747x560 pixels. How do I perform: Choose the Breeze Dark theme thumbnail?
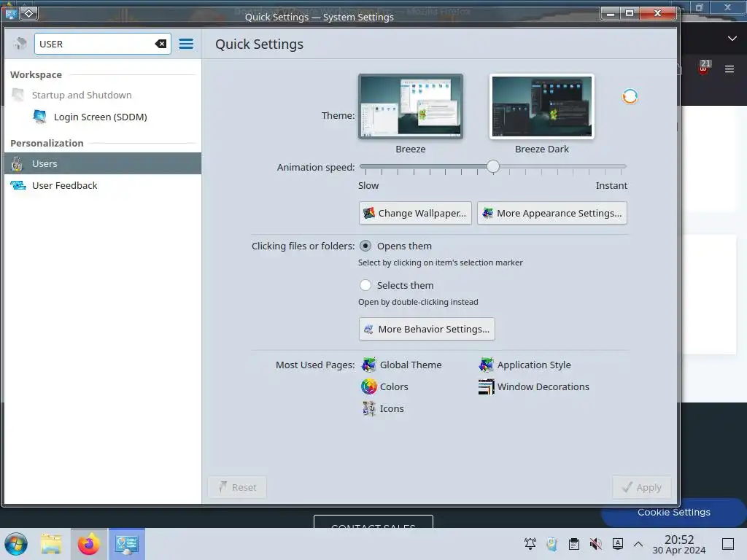[542, 106]
